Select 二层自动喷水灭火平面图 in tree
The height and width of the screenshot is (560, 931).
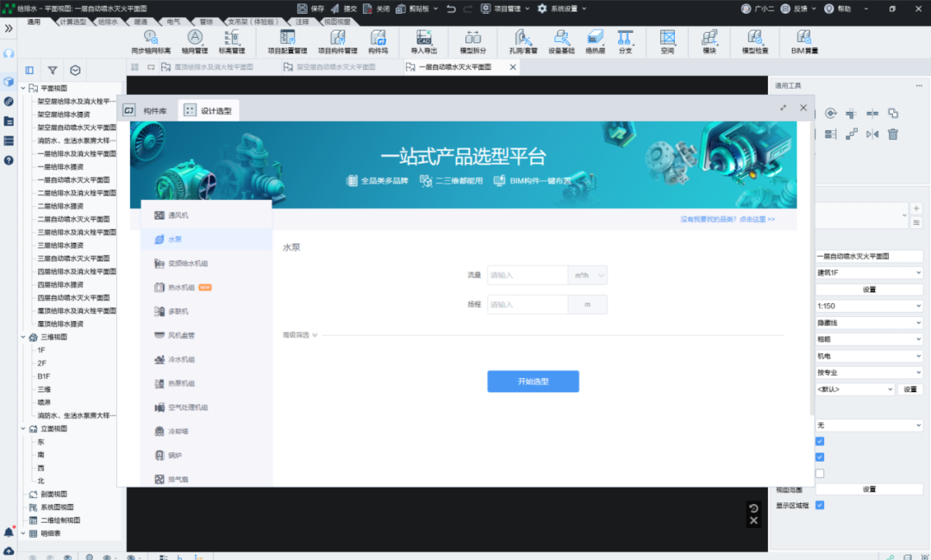coord(73,219)
